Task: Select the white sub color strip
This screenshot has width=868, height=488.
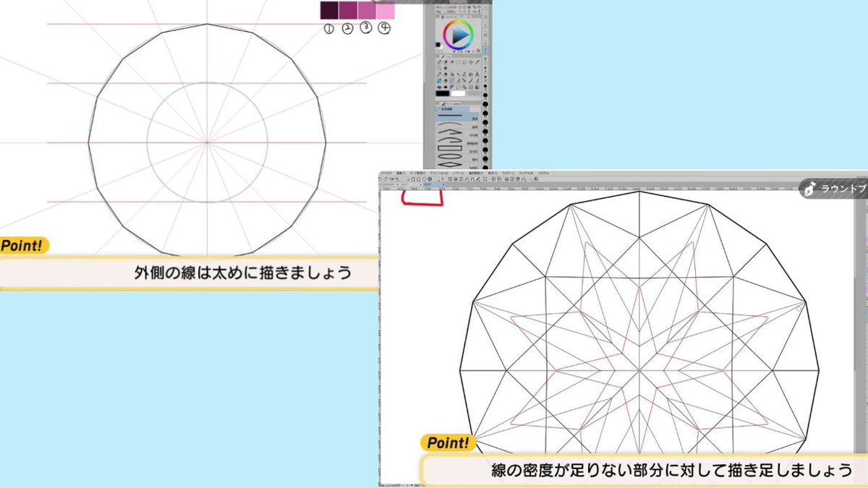Action: [458, 94]
